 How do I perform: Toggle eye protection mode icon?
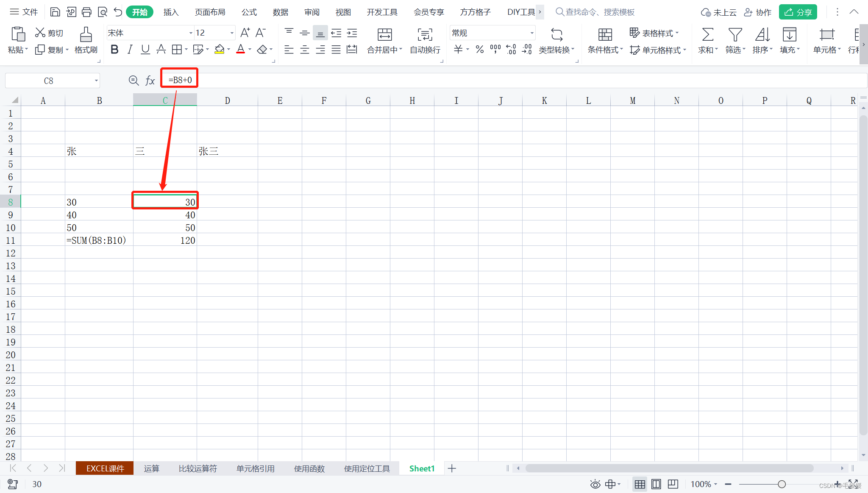pos(595,484)
